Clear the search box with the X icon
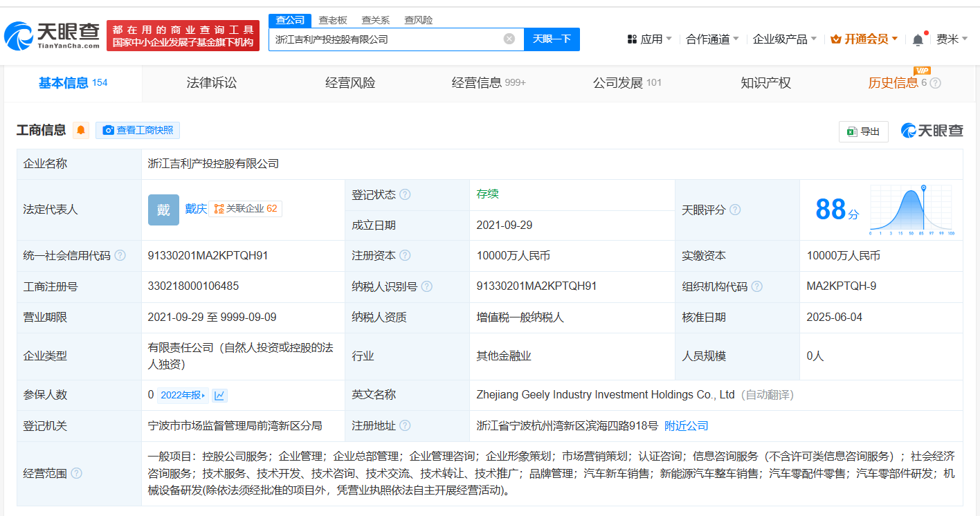Viewport: 980px width, 516px height. click(509, 39)
